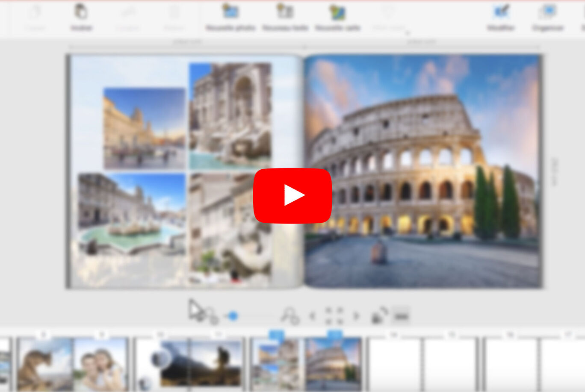Image resolution: width=585 pixels, height=392 pixels.
Task: Select the arrow pointer tool below the spread
Action: [x=197, y=310]
